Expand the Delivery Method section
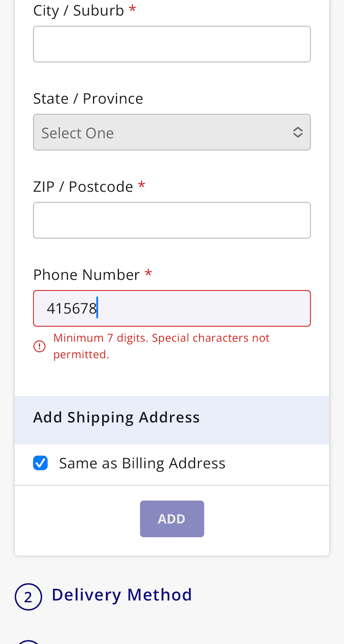 (122, 595)
